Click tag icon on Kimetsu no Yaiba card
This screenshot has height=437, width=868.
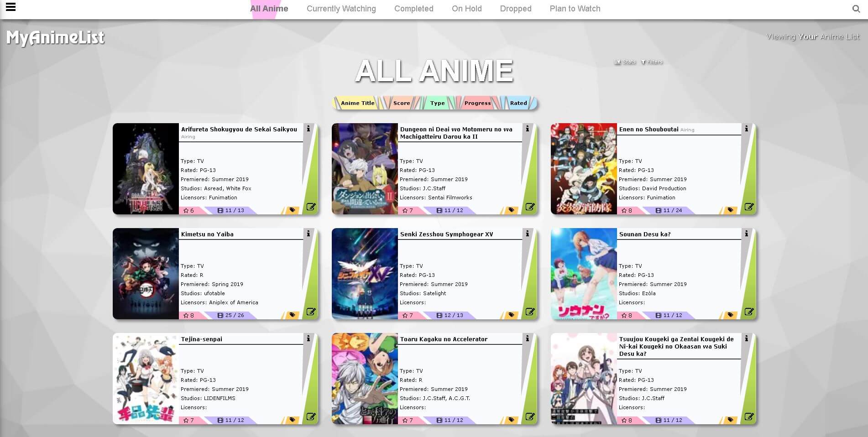[292, 315]
